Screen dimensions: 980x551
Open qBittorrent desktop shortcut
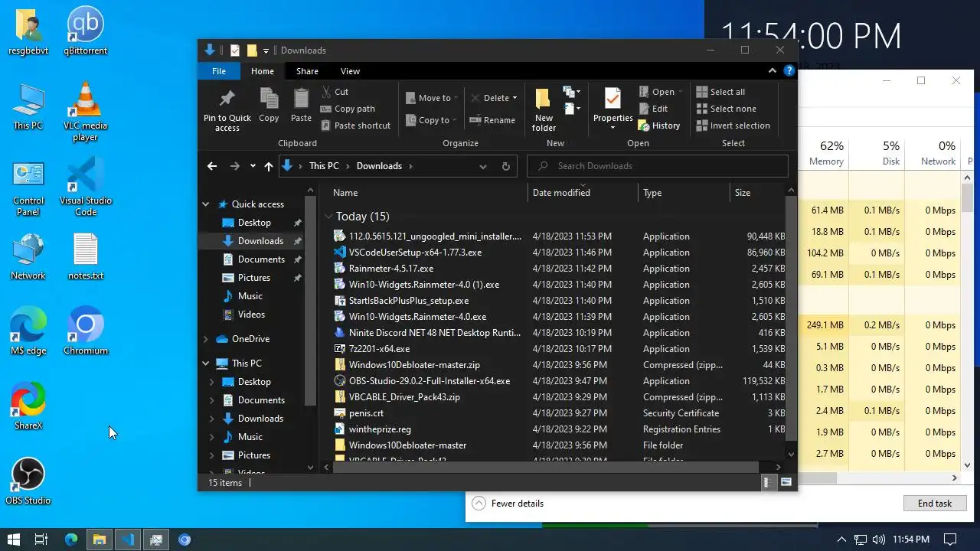85,31
